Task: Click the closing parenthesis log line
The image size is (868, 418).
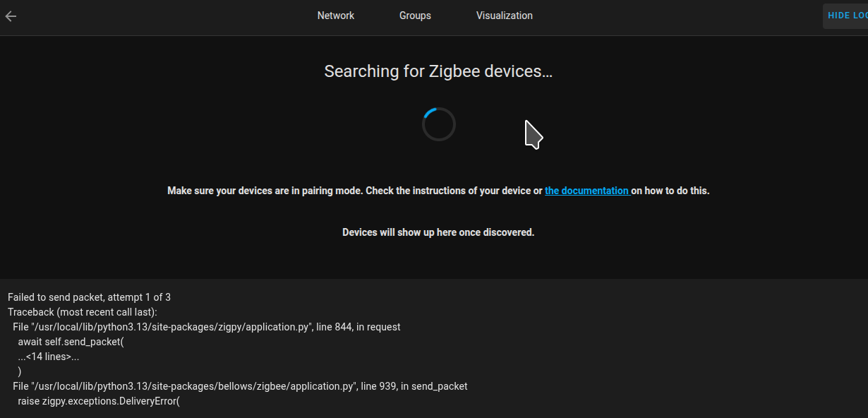Action: [x=20, y=371]
